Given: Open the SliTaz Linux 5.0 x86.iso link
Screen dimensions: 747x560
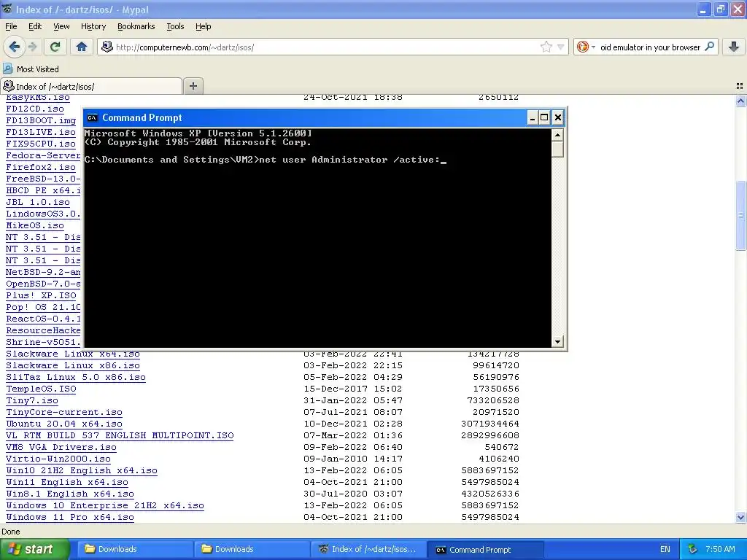Looking at the screenshot, I should 76,377.
